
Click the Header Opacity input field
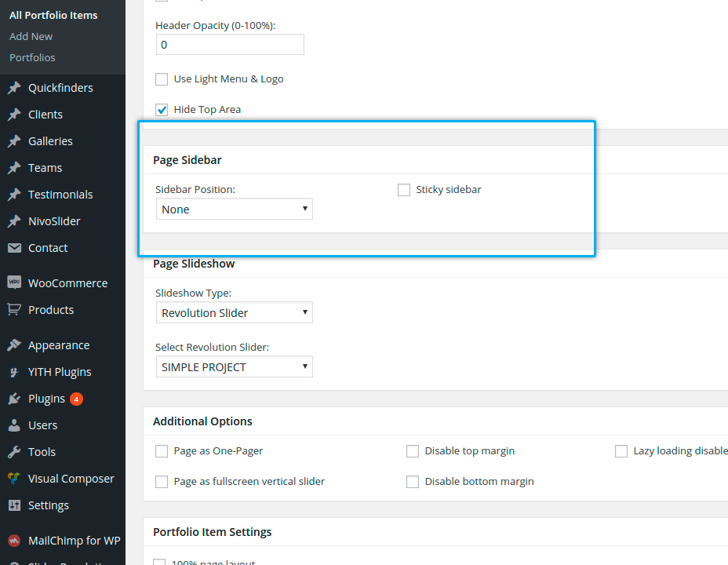click(x=229, y=45)
